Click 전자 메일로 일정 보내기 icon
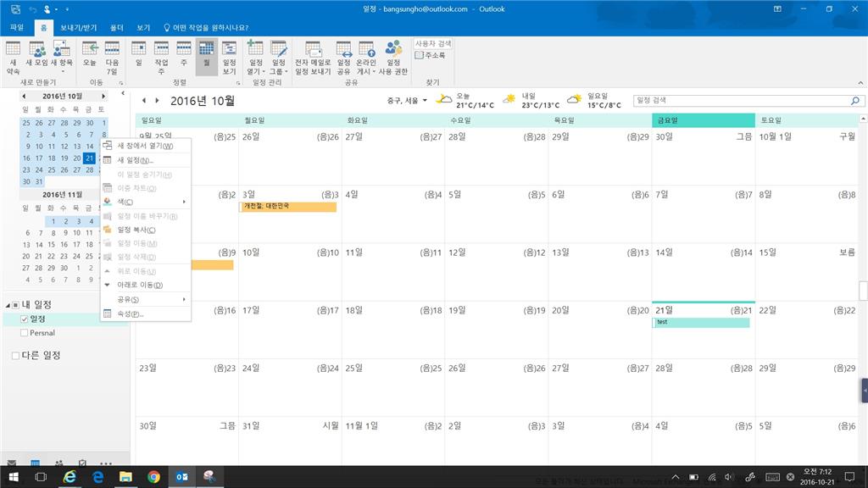 (x=313, y=58)
